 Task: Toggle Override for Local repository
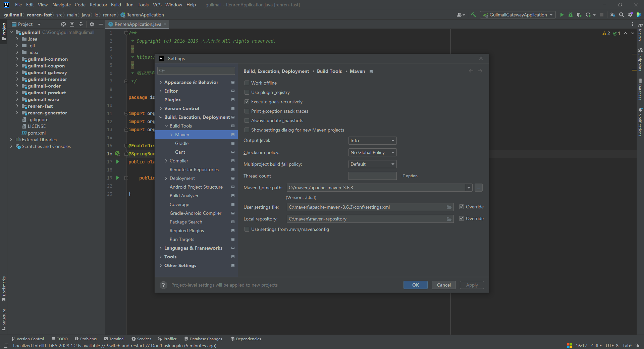(462, 218)
